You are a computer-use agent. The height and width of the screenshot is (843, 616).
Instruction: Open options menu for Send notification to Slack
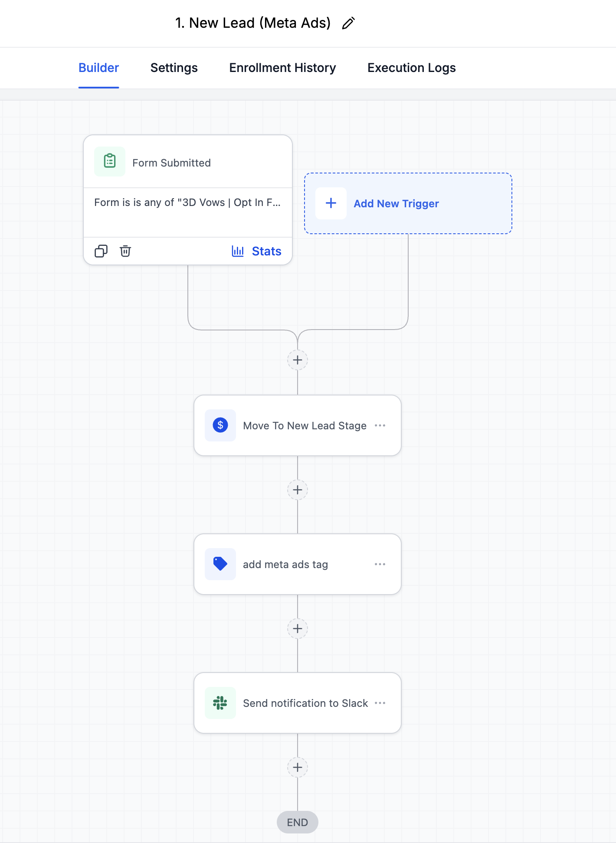tap(380, 703)
